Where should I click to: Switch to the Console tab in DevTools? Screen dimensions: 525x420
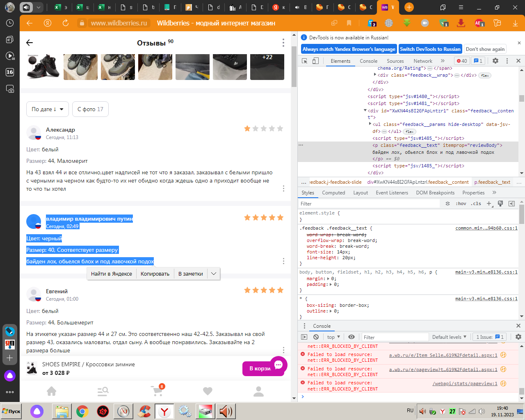[x=368, y=61]
